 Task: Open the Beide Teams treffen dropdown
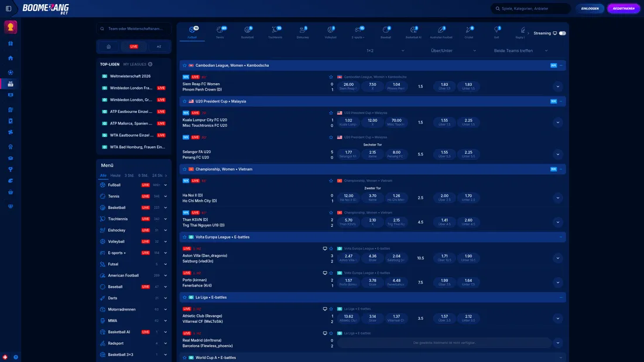tap(521, 50)
